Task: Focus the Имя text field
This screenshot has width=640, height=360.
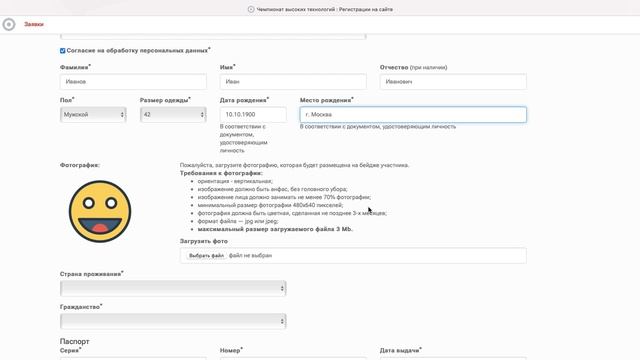Action: pos(293,82)
